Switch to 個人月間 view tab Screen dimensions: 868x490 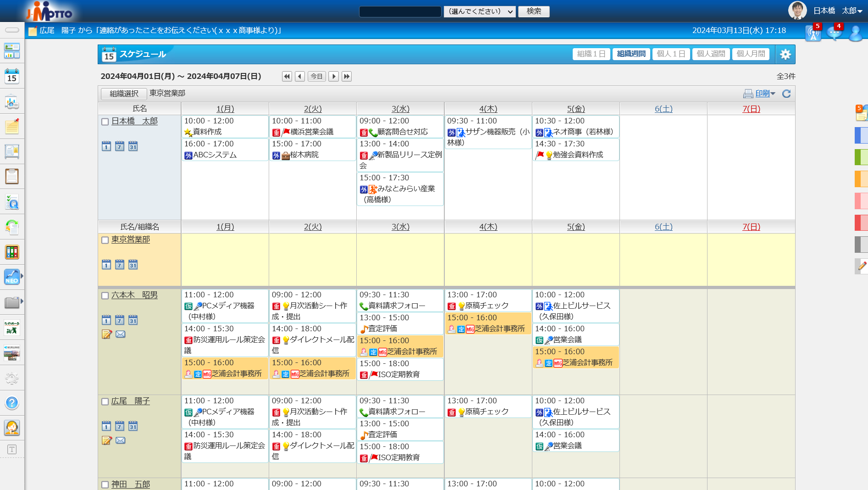pos(751,54)
